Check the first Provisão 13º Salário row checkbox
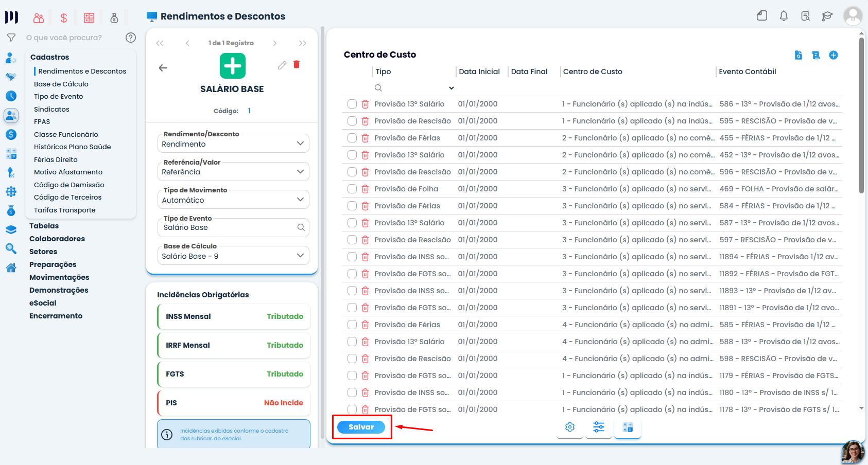Viewport: 868px width, 465px height. [x=352, y=104]
